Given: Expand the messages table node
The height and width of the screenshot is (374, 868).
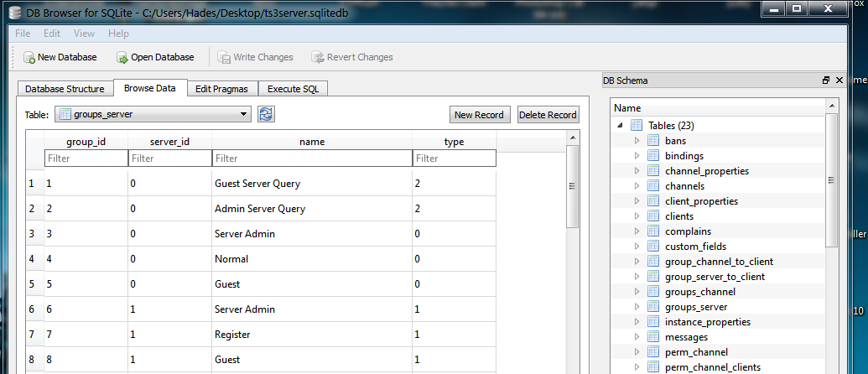Looking at the screenshot, I should [637, 337].
